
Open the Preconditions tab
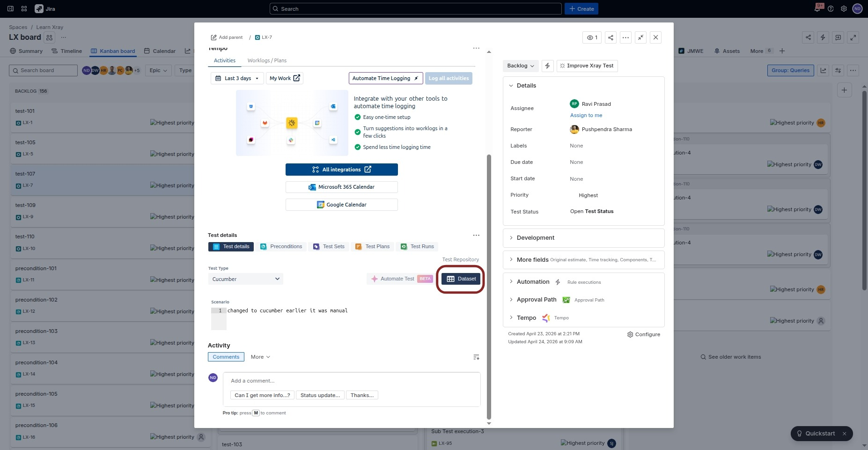(x=281, y=247)
